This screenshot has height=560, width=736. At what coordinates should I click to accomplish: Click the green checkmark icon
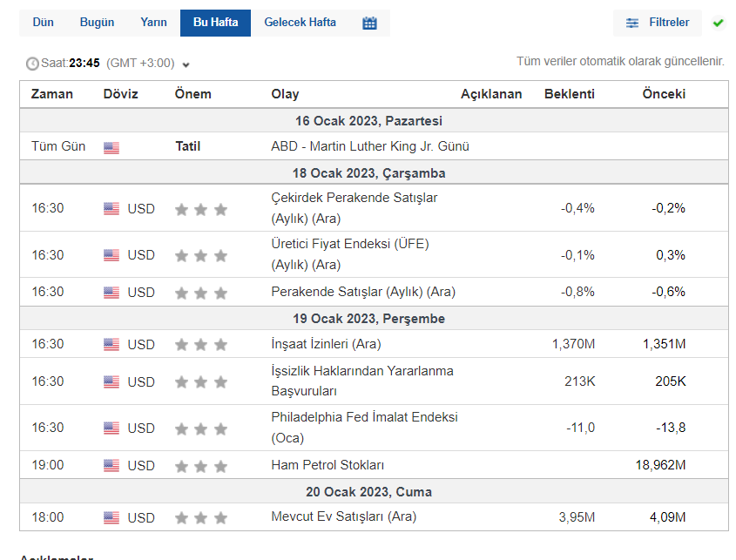718,23
